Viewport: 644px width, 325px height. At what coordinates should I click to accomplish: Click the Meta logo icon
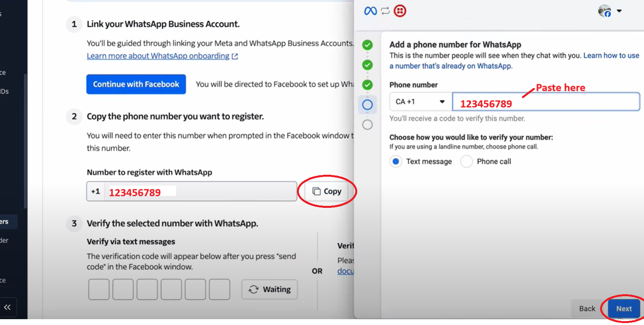(x=370, y=11)
